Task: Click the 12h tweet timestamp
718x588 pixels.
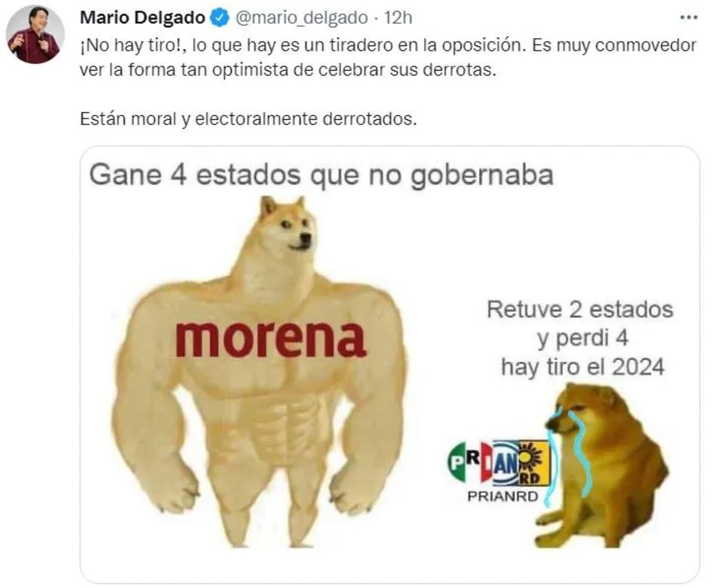Action: click(x=398, y=18)
